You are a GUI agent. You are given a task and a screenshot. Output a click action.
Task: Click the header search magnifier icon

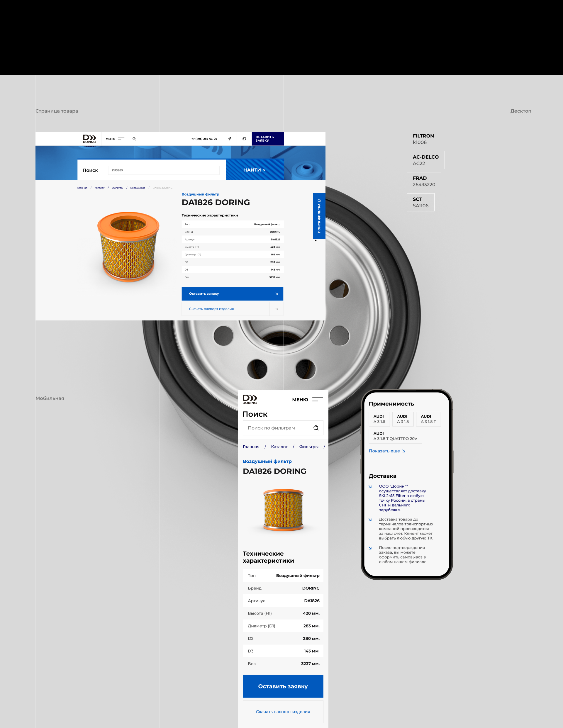click(134, 139)
